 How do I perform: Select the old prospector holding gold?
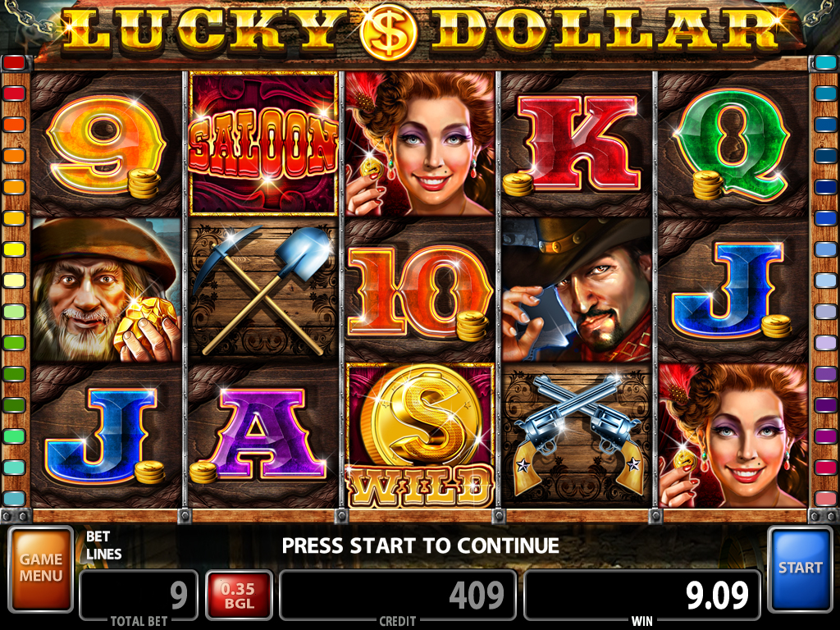coord(107,290)
